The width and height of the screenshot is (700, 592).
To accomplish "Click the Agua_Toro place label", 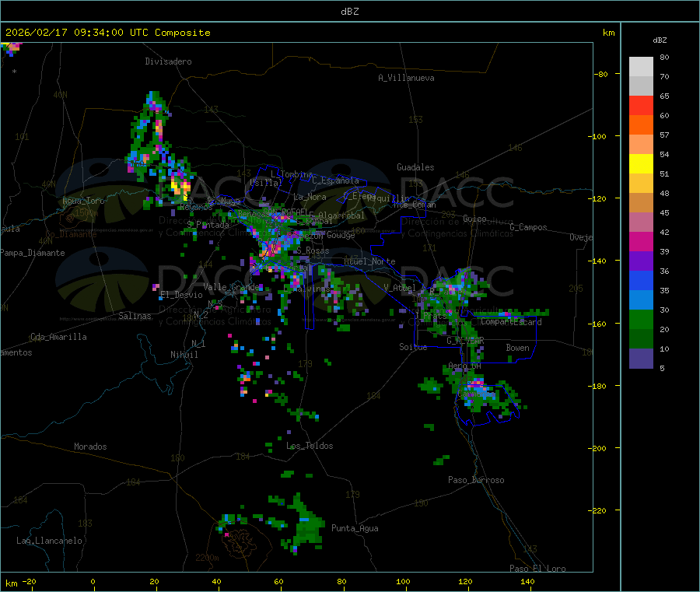I will pos(83,201).
